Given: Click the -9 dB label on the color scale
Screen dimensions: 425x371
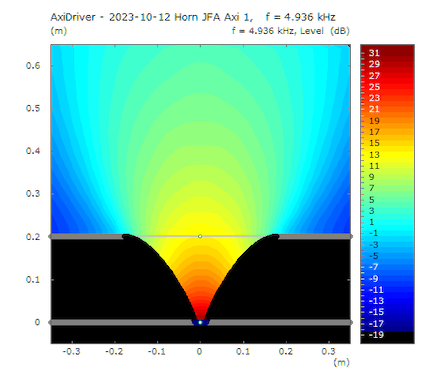Looking at the screenshot, I should 373,278.
